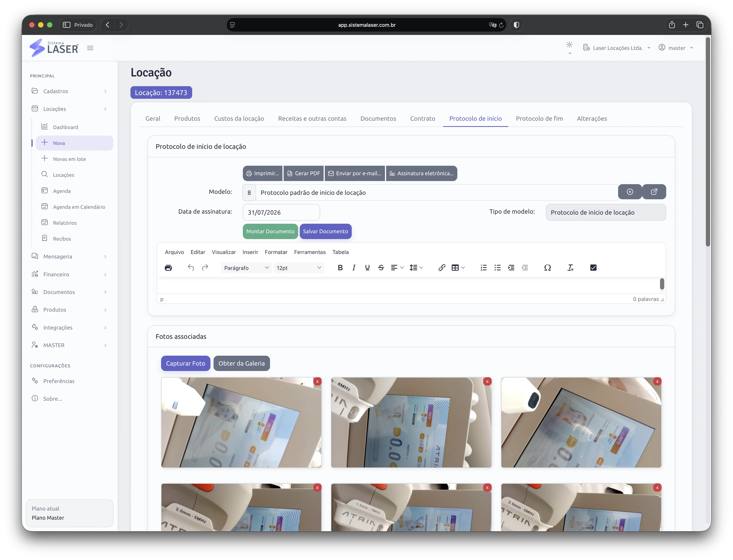Insert a bulleted list
This screenshot has height=560, width=733.
pyautogui.click(x=498, y=268)
